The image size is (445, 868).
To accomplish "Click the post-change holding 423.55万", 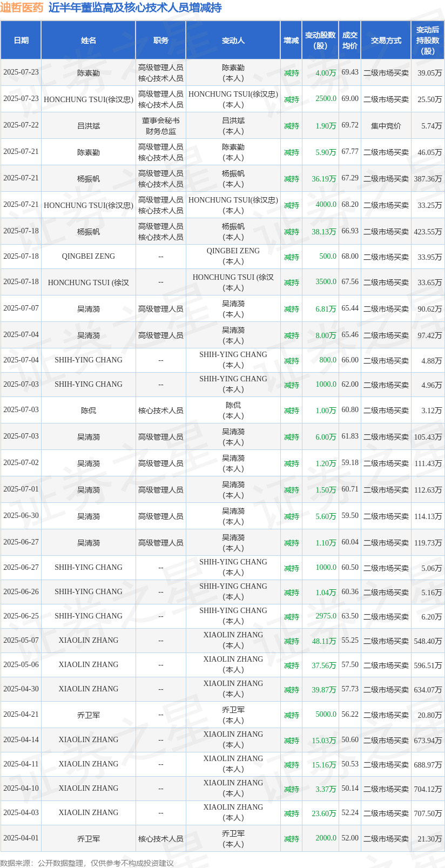I will (428, 232).
